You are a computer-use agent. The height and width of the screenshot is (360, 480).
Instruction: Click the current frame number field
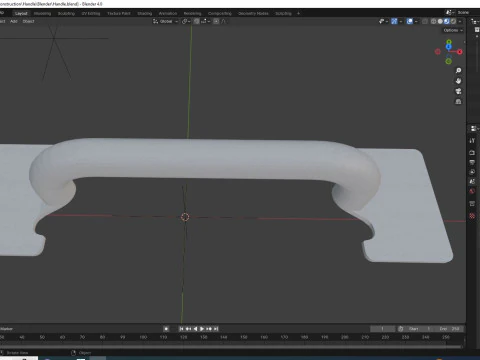tap(382, 329)
